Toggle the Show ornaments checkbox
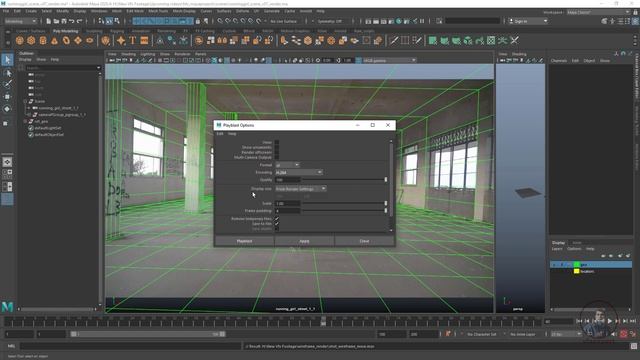 (277, 147)
